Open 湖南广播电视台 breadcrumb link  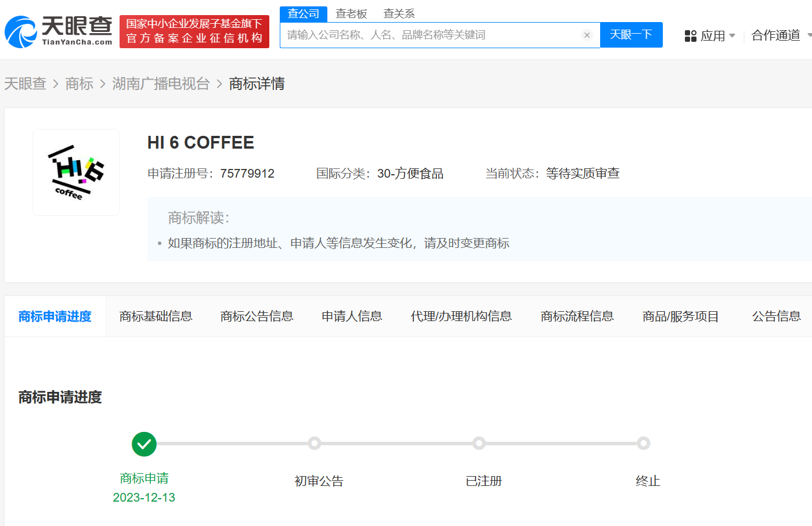pyautogui.click(x=161, y=84)
